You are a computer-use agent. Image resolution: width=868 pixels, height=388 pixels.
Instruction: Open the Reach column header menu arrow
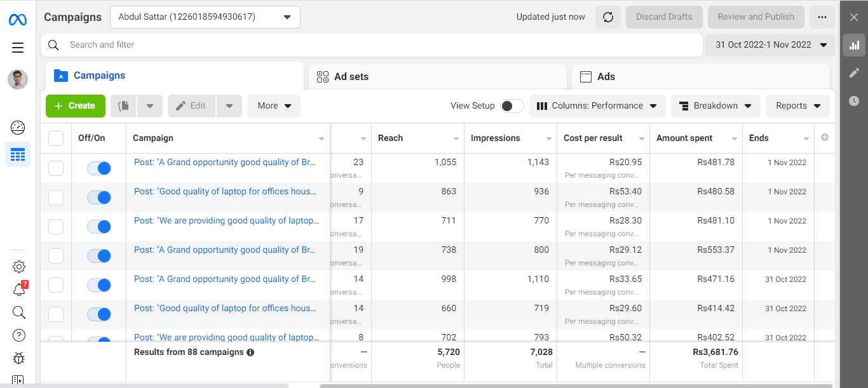456,138
